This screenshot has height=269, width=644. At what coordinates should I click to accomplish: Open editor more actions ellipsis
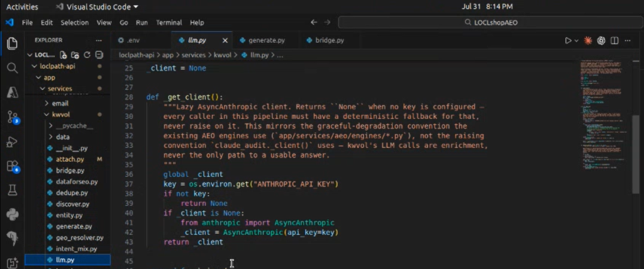tap(628, 40)
